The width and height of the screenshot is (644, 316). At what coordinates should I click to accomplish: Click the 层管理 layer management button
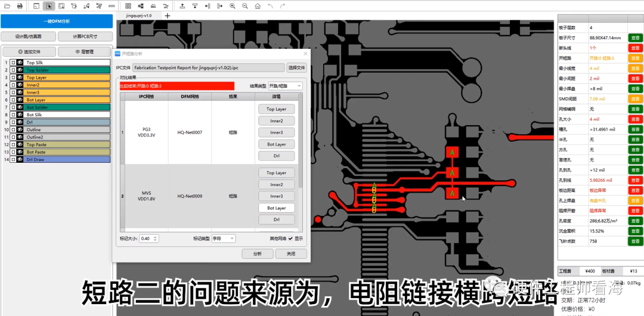coord(84,52)
